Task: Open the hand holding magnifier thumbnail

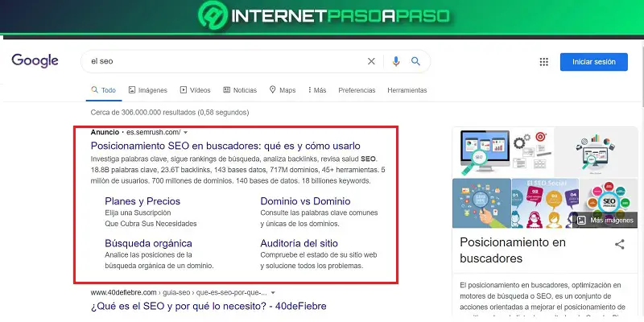Action: tap(481, 203)
